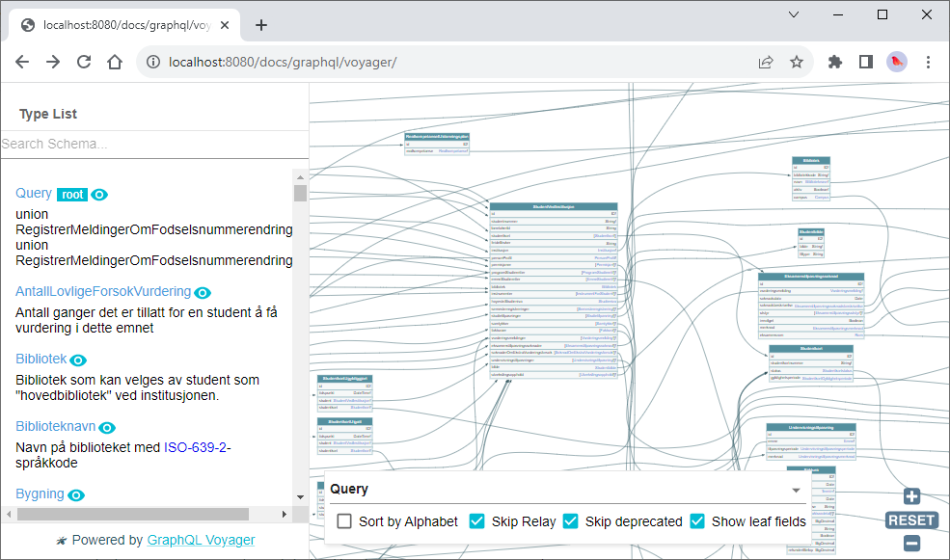Disable the Skip deprecated checkbox
Viewport: 950px width, 560px height.
571,521
